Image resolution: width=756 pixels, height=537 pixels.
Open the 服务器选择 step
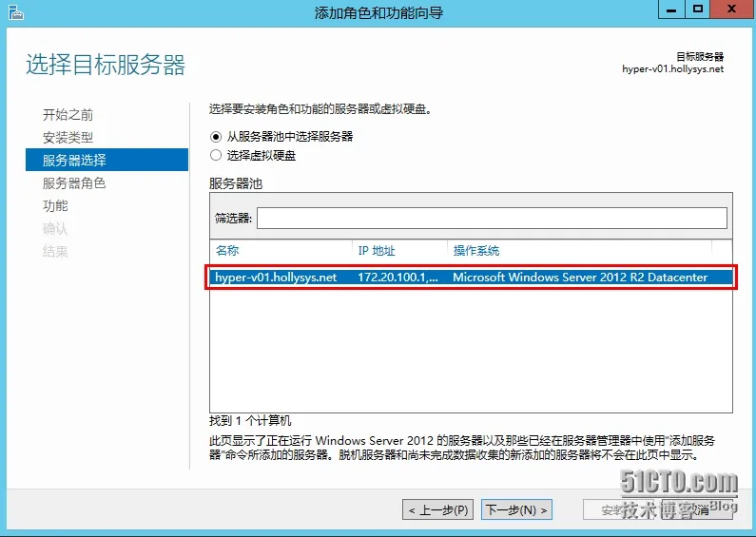(107, 160)
